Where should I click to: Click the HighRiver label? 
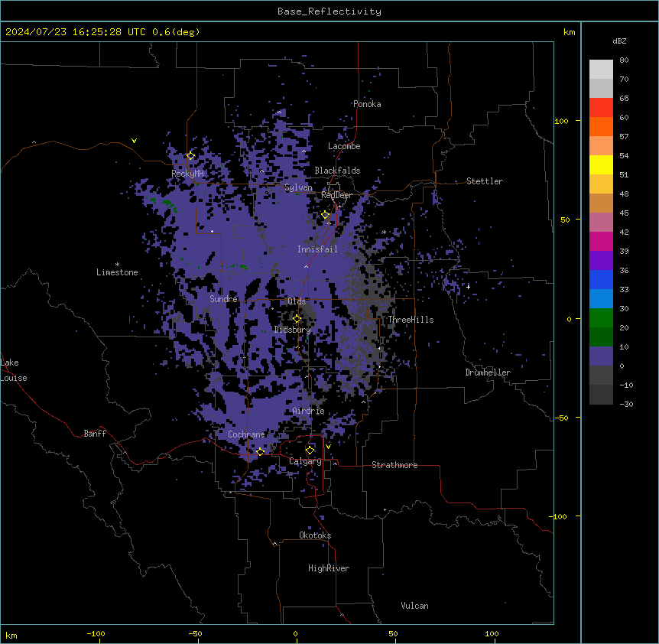click(329, 568)
